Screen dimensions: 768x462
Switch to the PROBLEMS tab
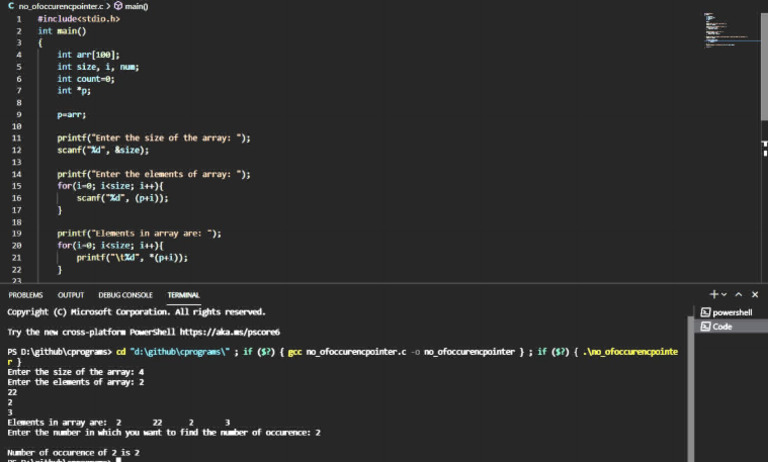click(x=25, y=295)
